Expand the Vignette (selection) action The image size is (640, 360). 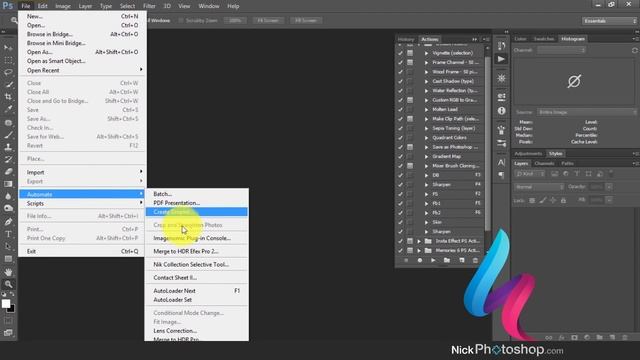(427, 53)
